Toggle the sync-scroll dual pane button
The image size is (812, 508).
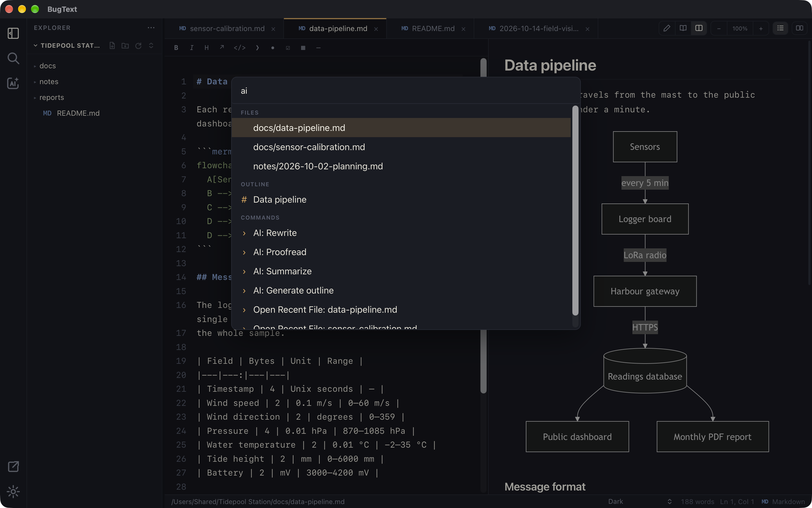(x=800, y=28)
